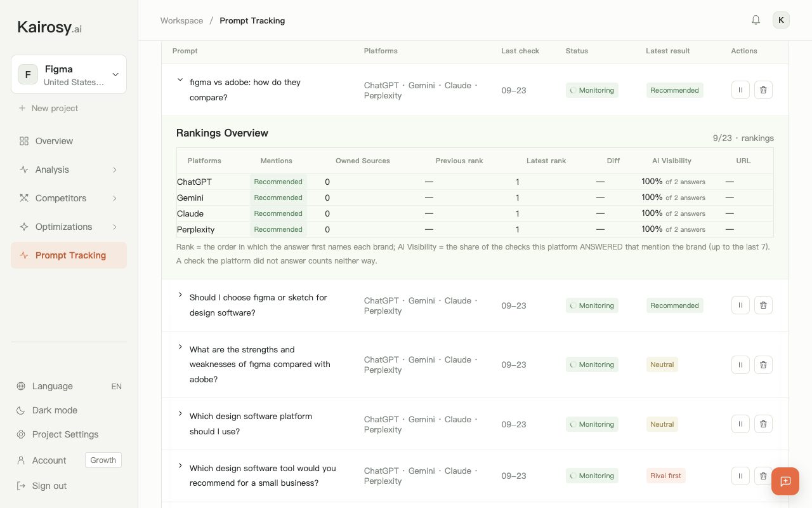This screenshot has width=812, height=508.
Task: Pause monitoring for 'figma vs adobe' prompt
Action: pyautogui.click(x=740, y=90)
